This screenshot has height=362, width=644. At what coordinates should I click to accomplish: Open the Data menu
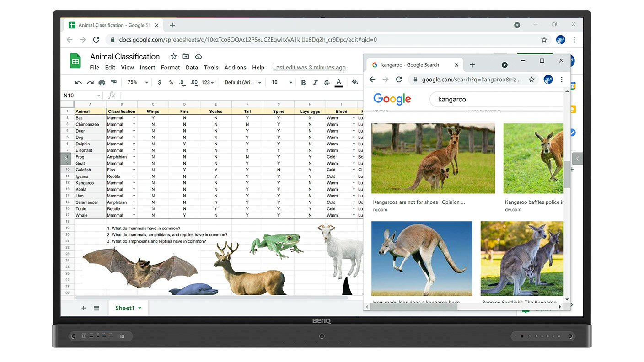tap(192, 67)
